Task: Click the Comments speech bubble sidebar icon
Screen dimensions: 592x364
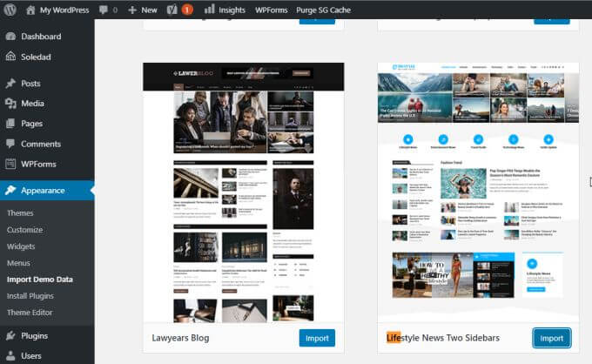Action: pyautogui.click(x=10, y=144)
